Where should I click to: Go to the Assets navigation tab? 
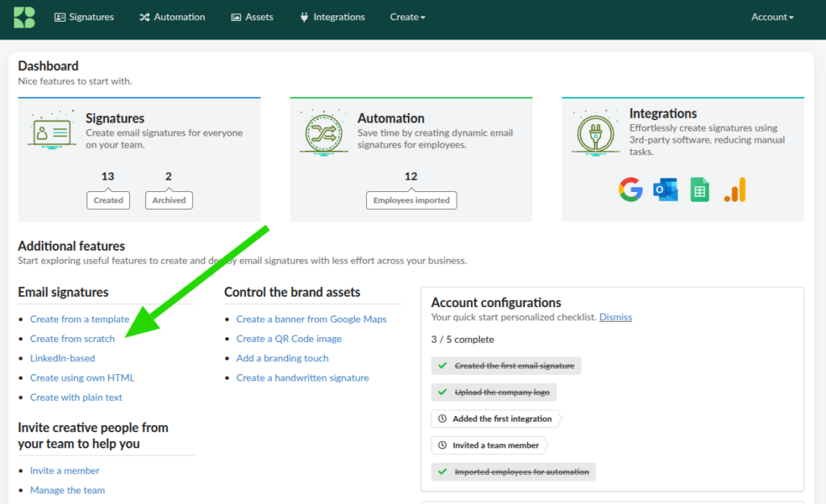[252, 17]
